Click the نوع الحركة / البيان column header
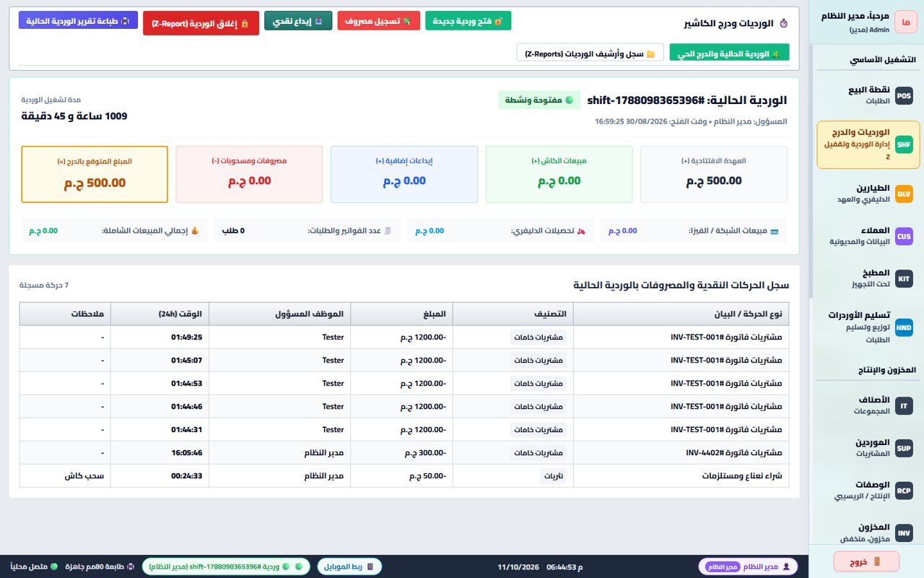This screenshot has width=924, height=578. tap(681, 314)
